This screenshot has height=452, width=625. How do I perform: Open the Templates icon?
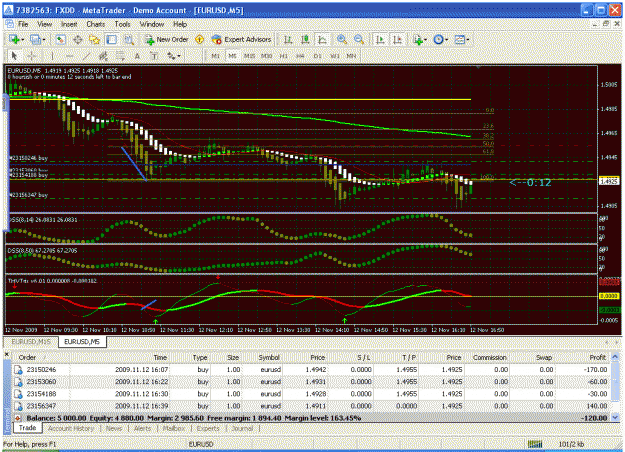(460, 39)
